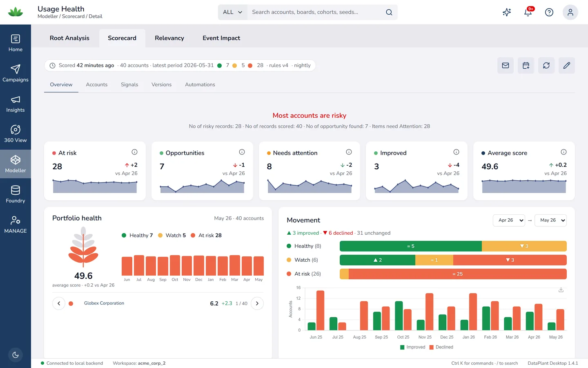The image size is (588, 368).
Task: Click the 3 improved movement filter
Action: pos(303,233)
